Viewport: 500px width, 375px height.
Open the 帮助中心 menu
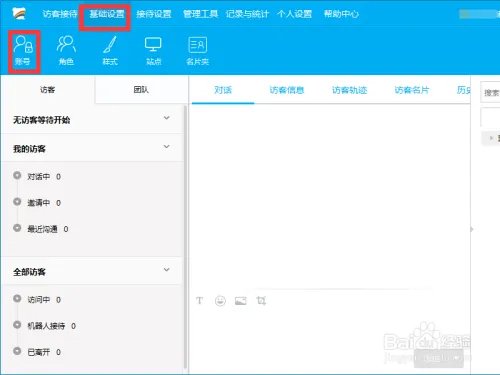click(341, 14)
